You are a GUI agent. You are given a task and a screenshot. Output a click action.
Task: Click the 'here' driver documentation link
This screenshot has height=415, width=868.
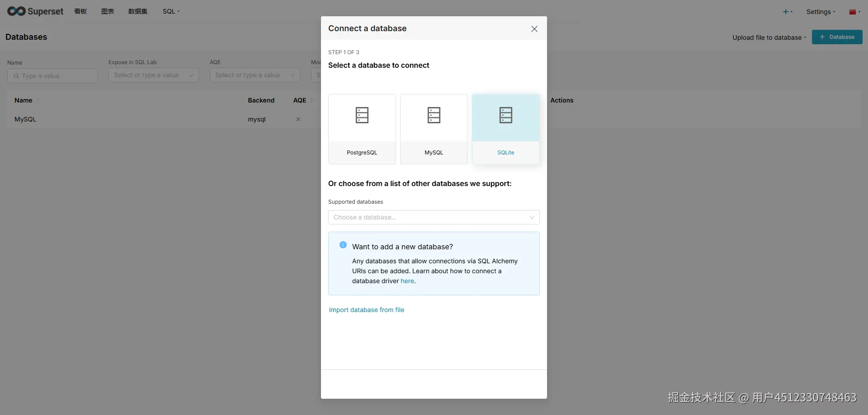pyautogui.click(x=407, y=281)
